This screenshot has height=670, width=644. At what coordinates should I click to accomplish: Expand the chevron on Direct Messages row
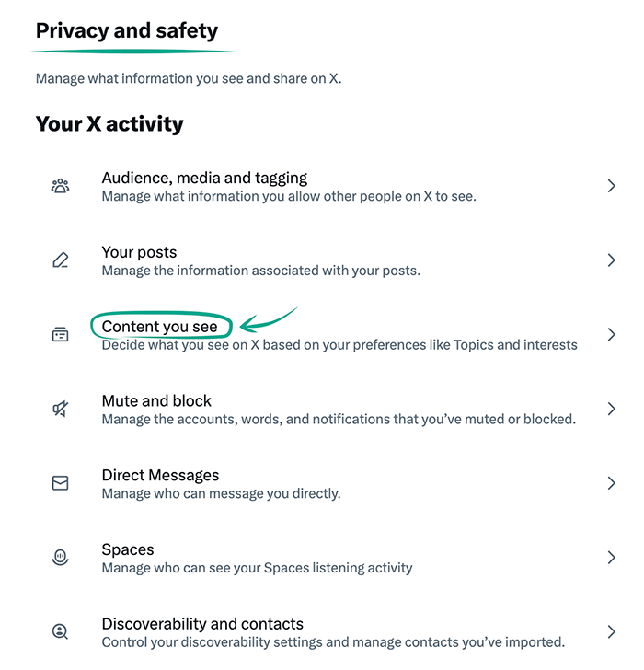click(x=612, y=483)
